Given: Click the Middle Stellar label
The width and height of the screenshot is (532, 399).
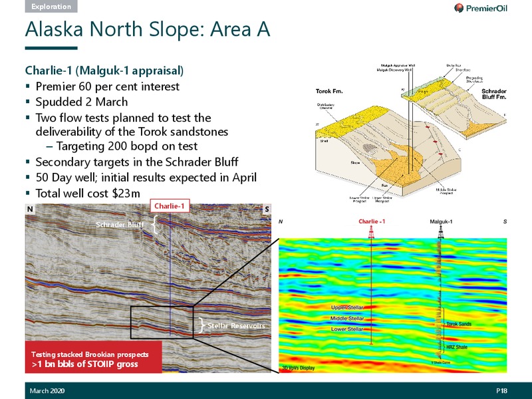Looking at the screenshot, I should [x=347, y=319].
